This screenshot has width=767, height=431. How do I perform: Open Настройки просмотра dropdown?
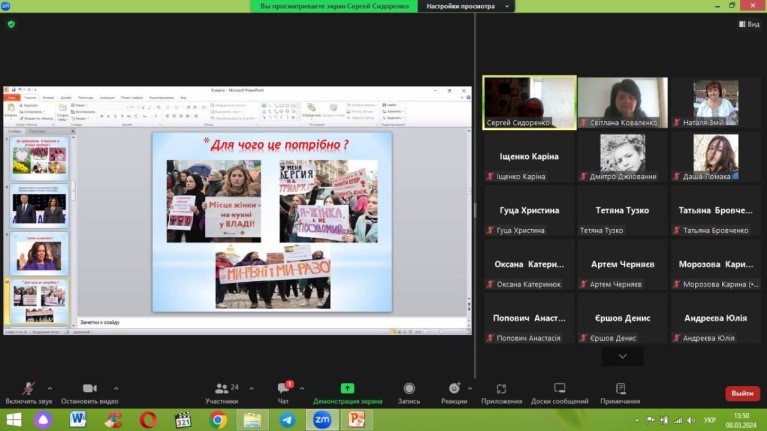tap(467, 6)
